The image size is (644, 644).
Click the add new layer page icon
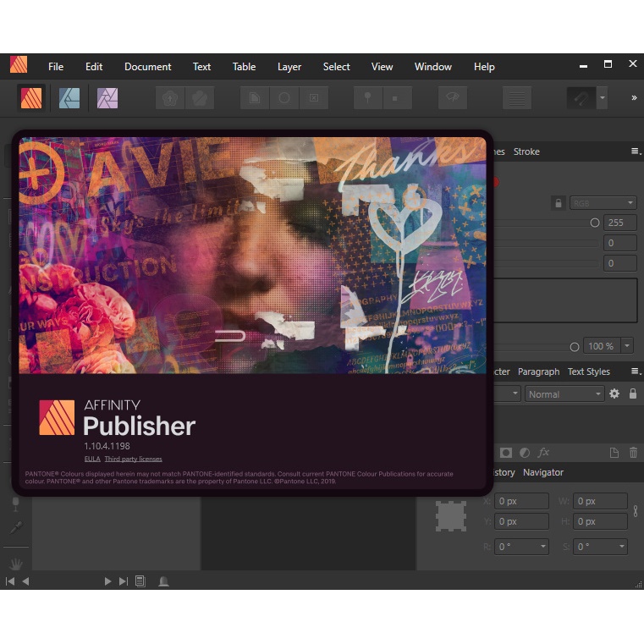point(614,453)
